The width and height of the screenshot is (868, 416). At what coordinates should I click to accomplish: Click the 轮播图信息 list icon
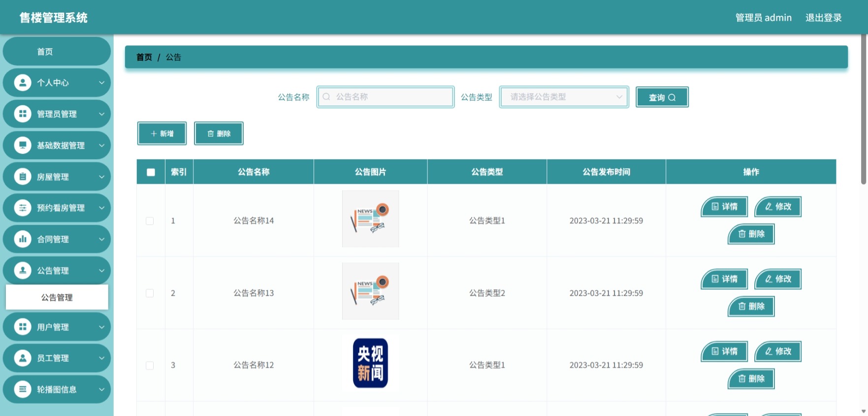point(23,389)
